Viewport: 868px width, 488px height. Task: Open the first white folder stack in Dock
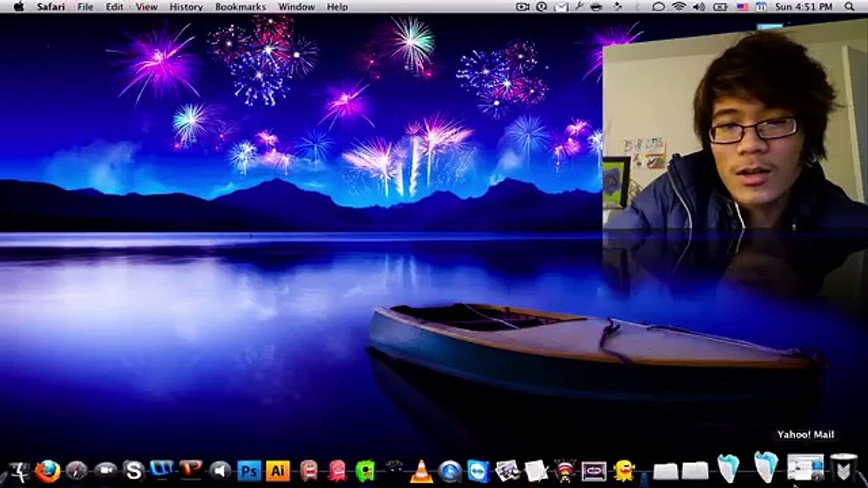click(x=666, y=471)
